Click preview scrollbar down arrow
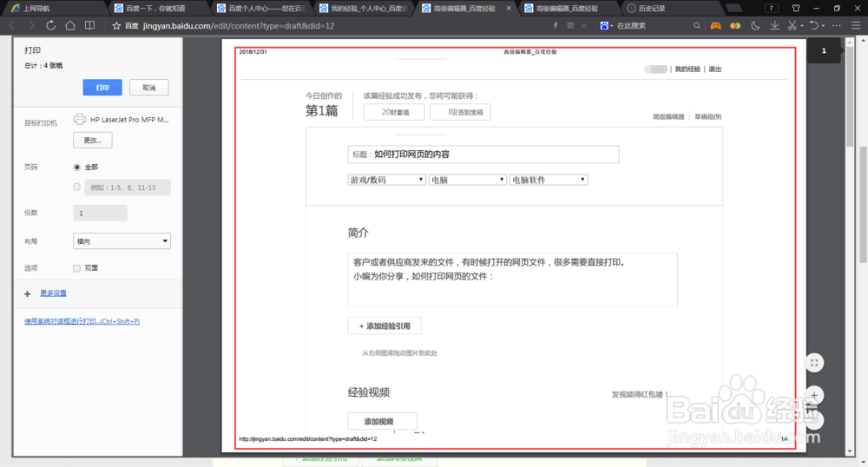Screen dimensions: 868x467 coord(851,451)
